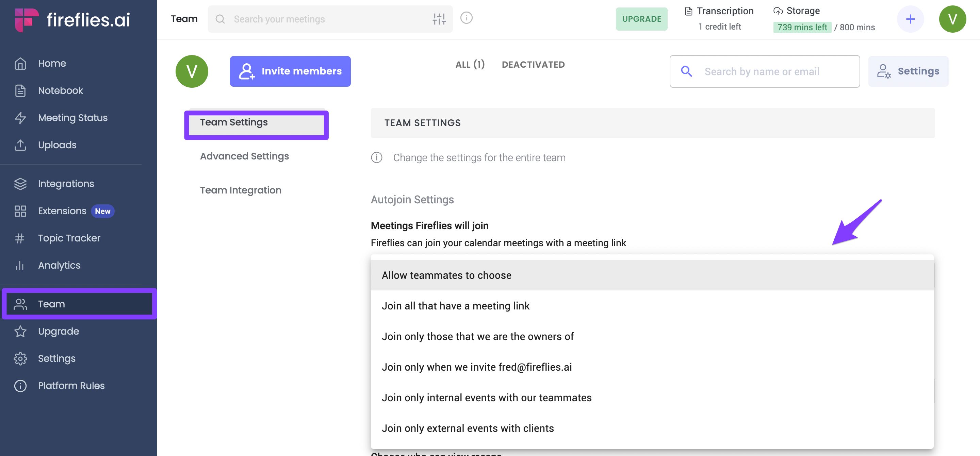Focus the Search your meetings field
Viewport: 980px width, 456px height.
pos(330,19)
